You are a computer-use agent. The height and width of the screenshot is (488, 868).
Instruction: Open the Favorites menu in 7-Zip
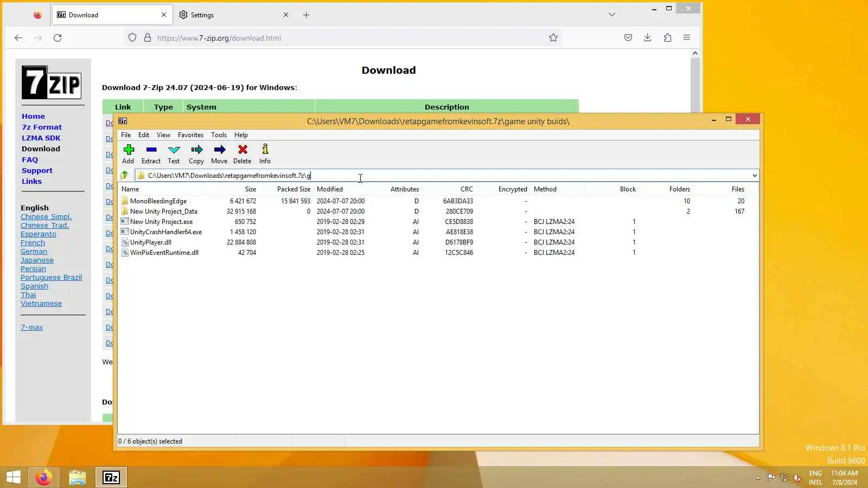tap(190, 135)
